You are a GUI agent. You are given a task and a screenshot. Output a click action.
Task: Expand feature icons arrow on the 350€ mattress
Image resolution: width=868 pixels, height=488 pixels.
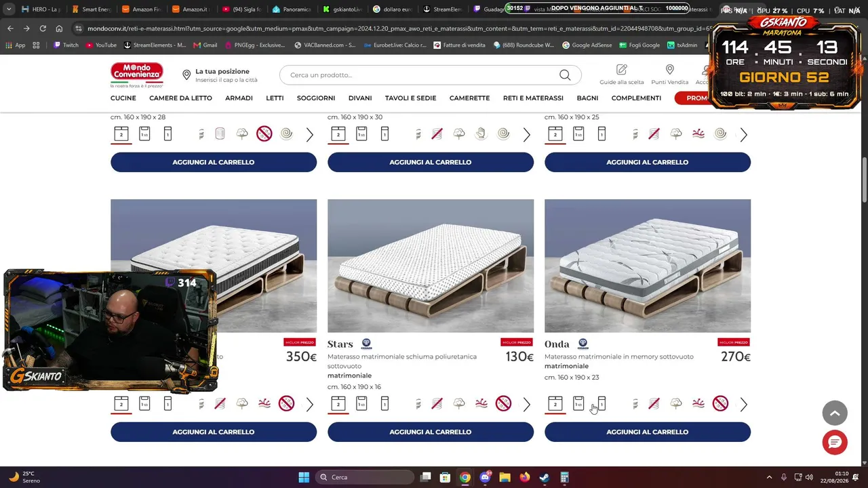[x=310, y=405]
